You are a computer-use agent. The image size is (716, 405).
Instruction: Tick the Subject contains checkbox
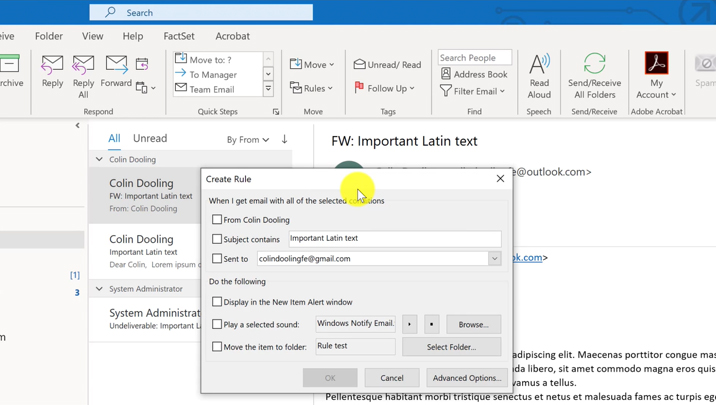point(217,239)
